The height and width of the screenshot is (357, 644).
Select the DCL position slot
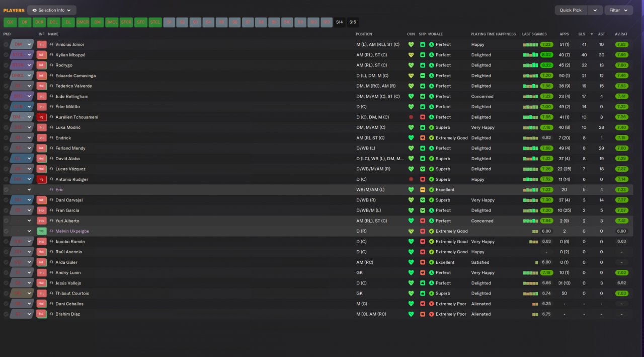pos(54,22)
